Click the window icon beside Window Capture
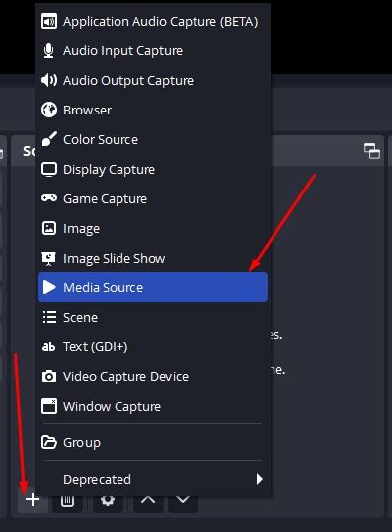 [49, 406]
